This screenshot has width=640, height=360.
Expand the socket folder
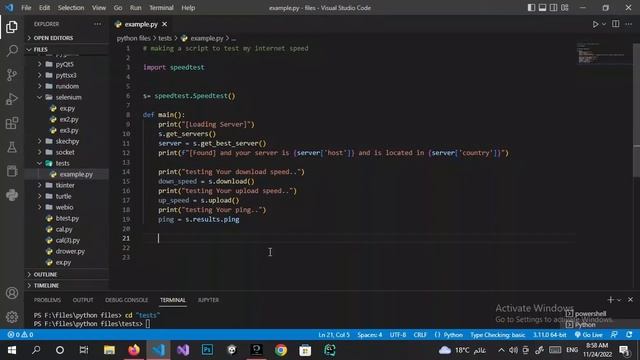(x=67, y=152)
